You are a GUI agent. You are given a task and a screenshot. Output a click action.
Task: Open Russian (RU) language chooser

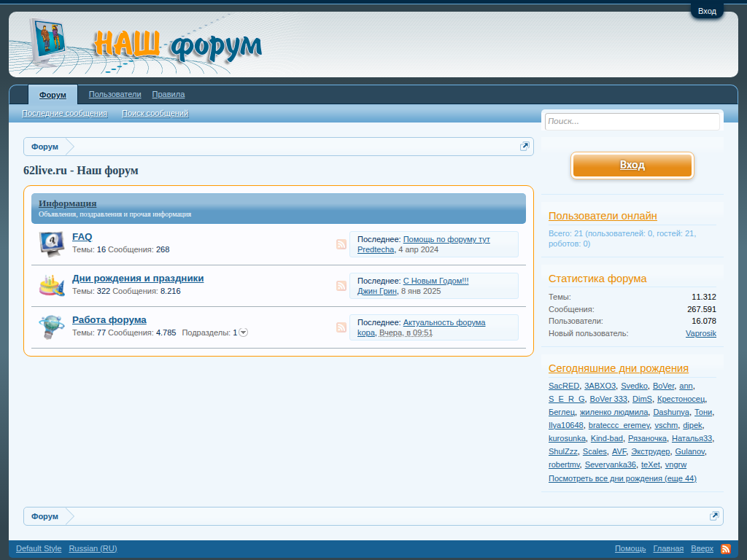pos(93,548)
